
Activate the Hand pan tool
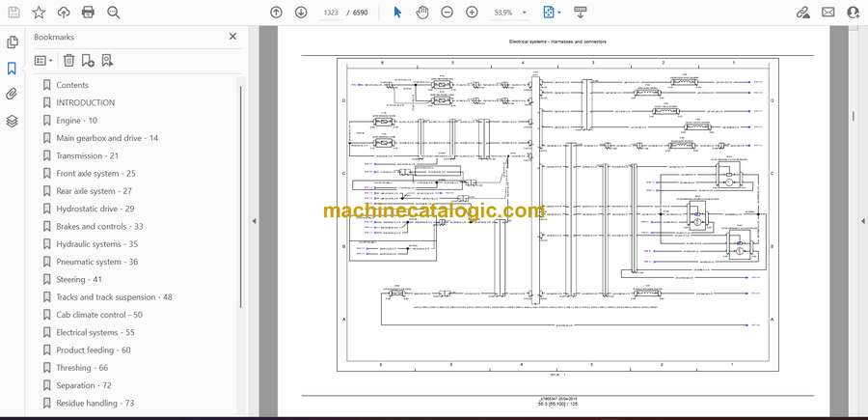click(x=422, y=13)
